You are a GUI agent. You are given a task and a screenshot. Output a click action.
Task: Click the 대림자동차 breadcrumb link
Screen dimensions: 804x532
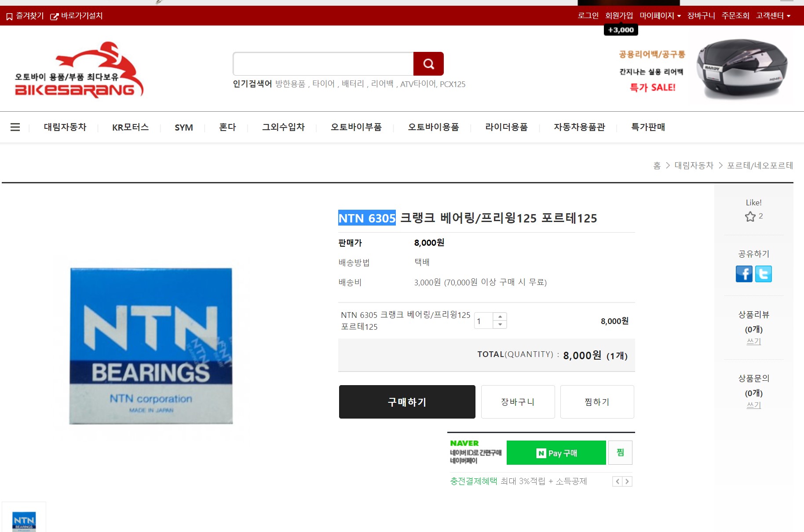(x=694, y=166)
